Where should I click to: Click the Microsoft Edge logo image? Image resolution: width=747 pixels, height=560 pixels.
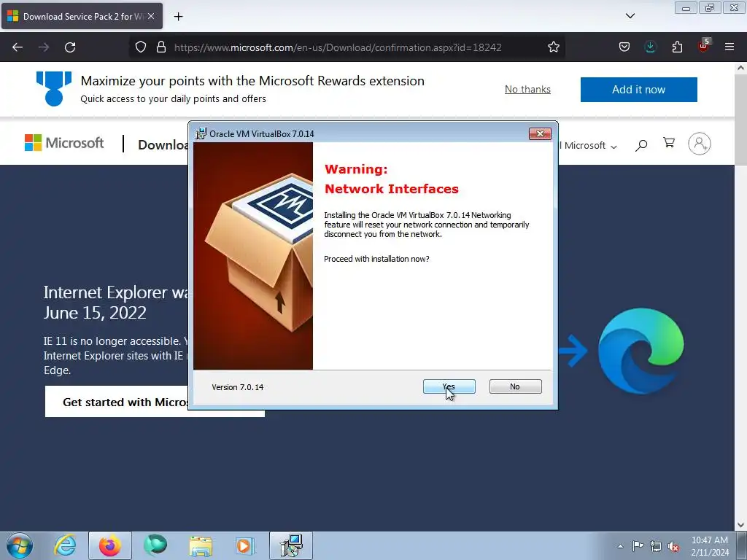(640, 351)
